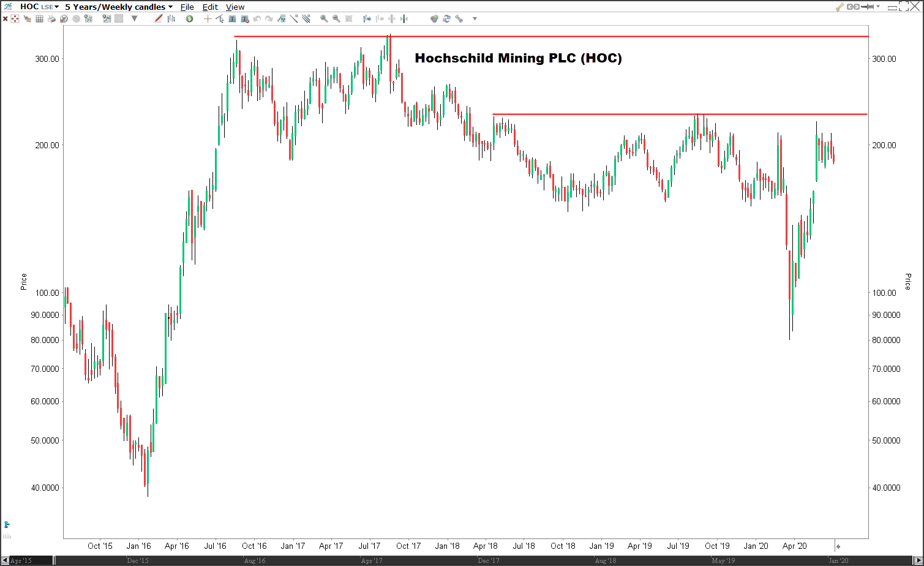Click the 40.0000 price label on right axis
Screen dimensions: 924x566
886,488
